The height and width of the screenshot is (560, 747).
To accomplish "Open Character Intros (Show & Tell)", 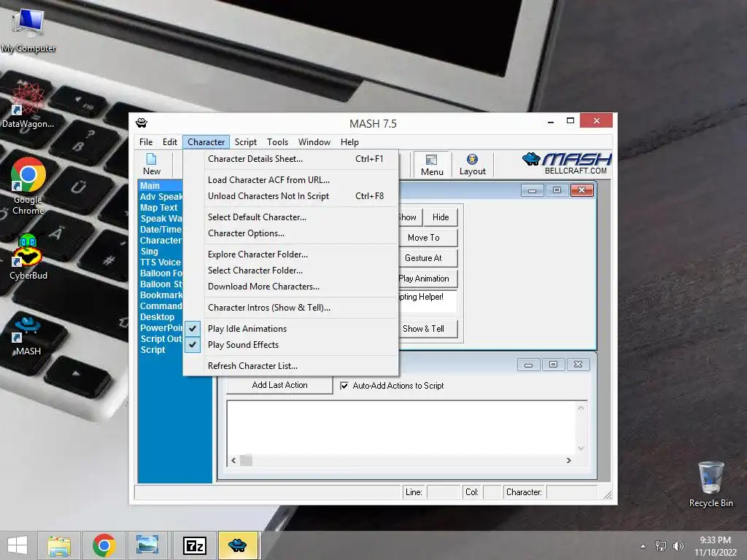I will (290, 308).
